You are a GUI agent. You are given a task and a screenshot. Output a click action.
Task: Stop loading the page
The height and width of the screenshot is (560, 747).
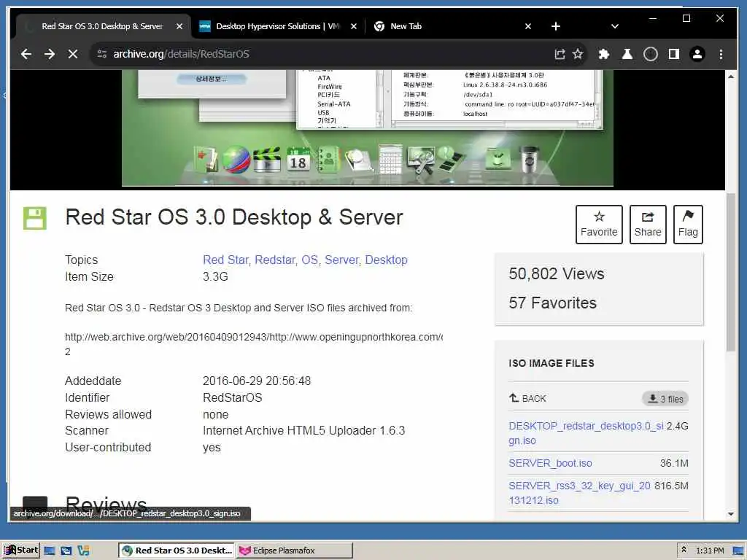click(73, 54)
